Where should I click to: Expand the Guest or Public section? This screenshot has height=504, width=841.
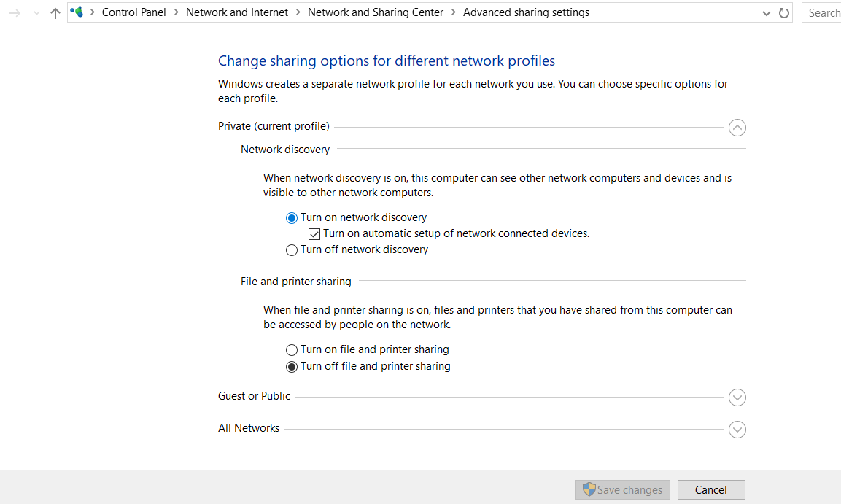737,398
